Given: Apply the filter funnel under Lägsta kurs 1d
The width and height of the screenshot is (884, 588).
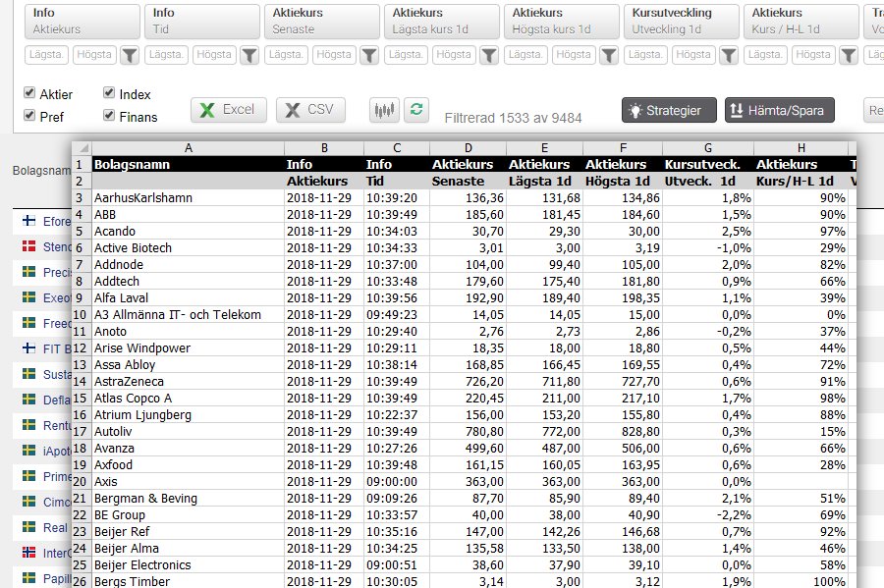Looking at the screenshot, I should click(x=489, y=55).
